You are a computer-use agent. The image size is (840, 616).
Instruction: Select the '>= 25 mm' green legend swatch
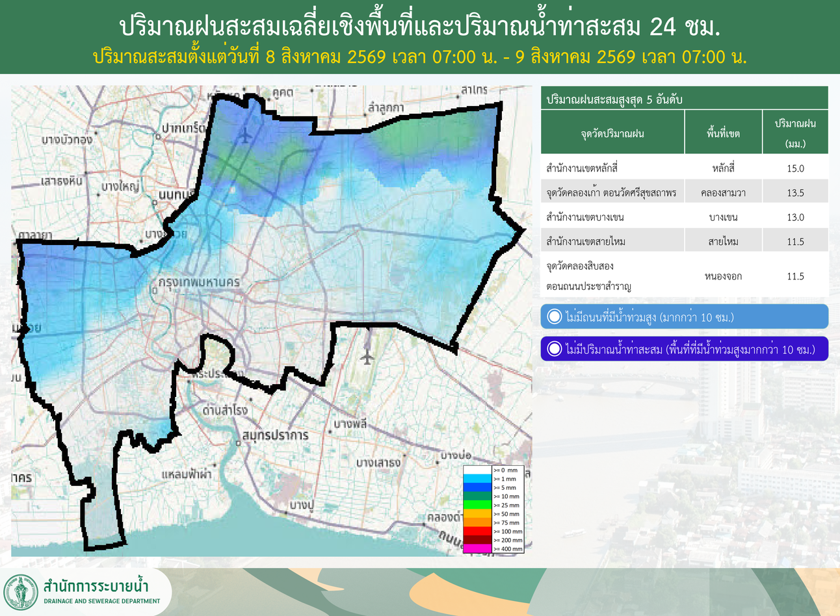click(477, 505)
